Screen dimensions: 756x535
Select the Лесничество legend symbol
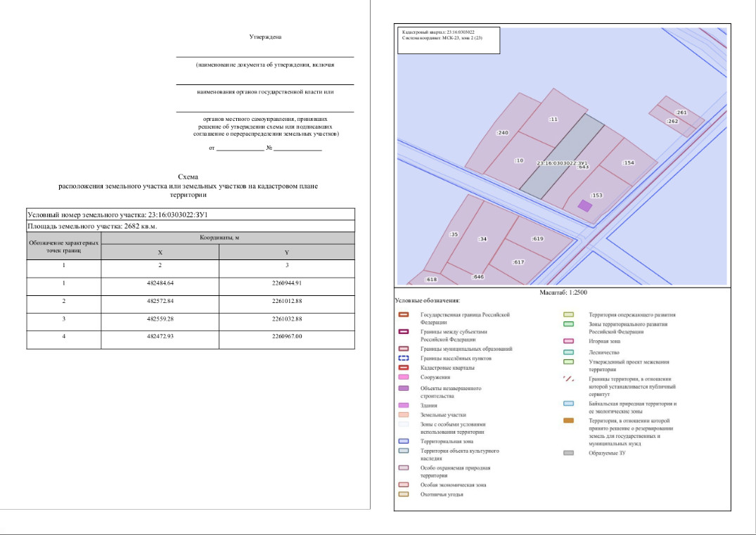click(x=569, y=352)
